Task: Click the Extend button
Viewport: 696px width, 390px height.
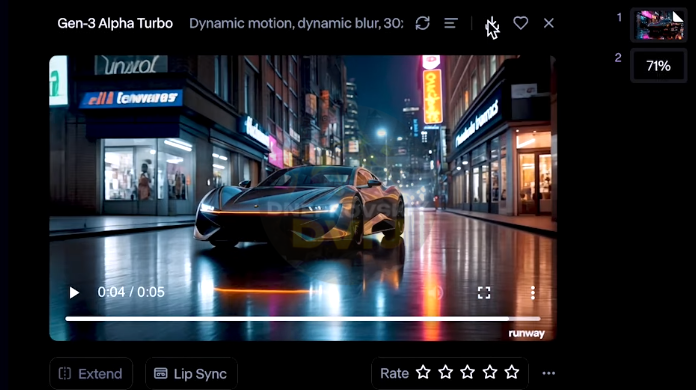Action: pyautogui.click(x=91, y=374)
